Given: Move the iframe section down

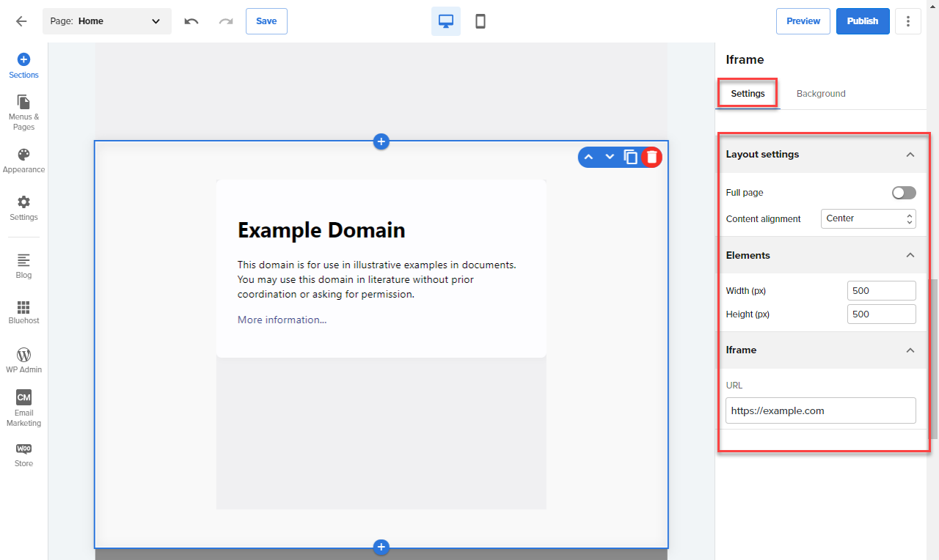Looking at the screenshot, I should 609,157.
